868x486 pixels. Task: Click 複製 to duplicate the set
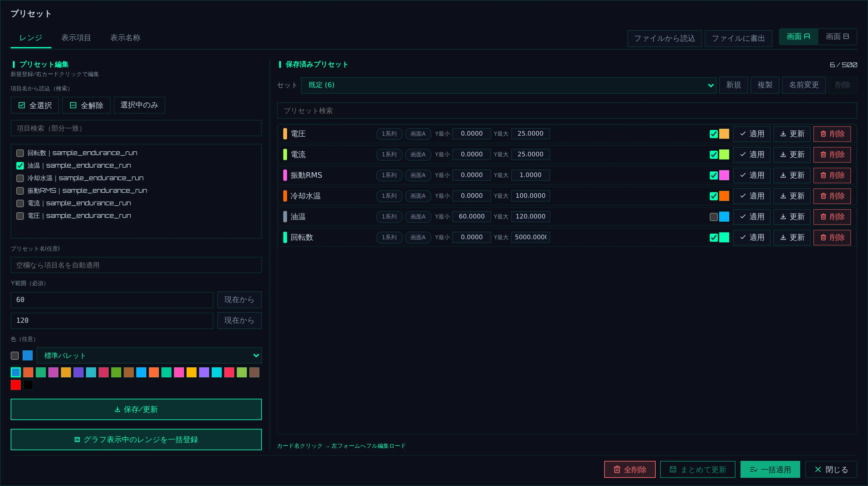click(x=765, y=85)
